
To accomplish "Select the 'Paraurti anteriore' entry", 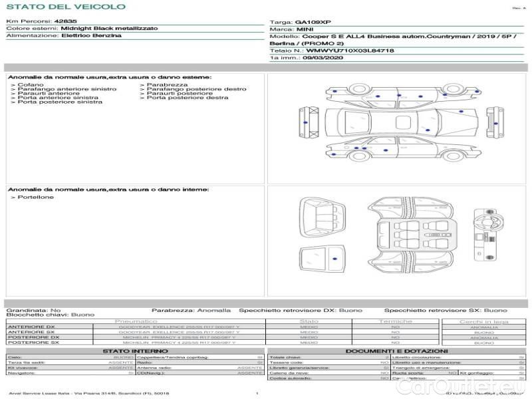I will click(x=49, y=93).
